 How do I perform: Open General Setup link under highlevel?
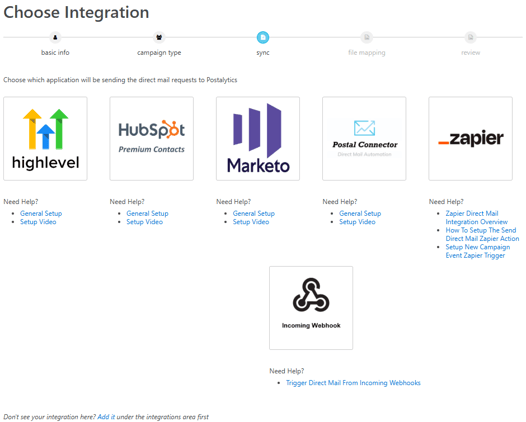pyautogui.click(x=41, y=213)
